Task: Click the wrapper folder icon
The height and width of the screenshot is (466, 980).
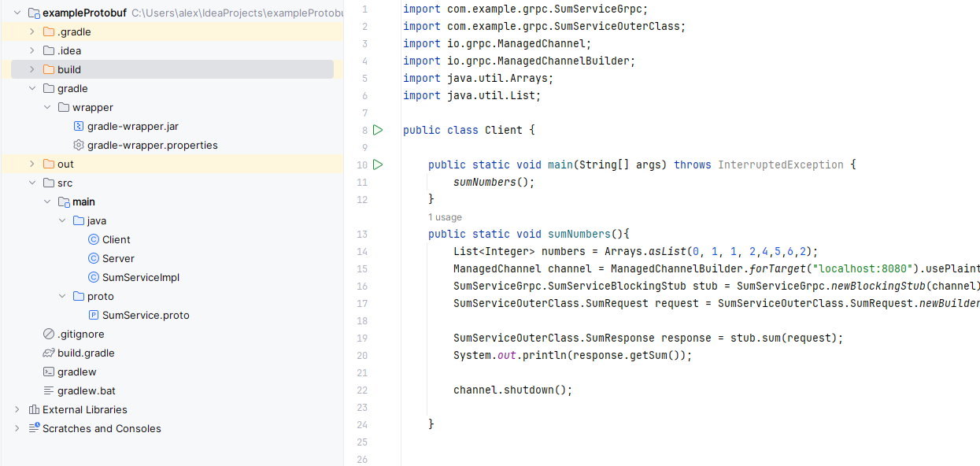Action: (x=64, y=108)
